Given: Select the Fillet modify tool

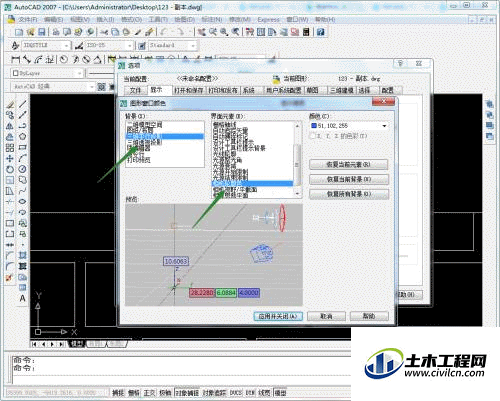Looking at the screenshot, I should pyautogui.click(x=10, y=266).
